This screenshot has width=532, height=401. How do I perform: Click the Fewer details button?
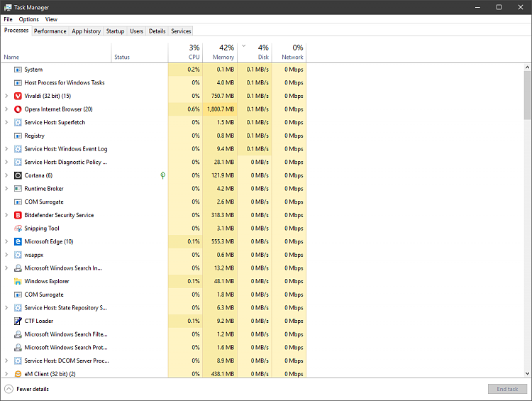point(27,389)
